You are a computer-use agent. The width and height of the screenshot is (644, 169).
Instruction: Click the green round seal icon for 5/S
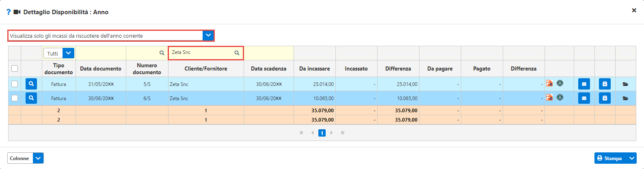click(560, 83)
